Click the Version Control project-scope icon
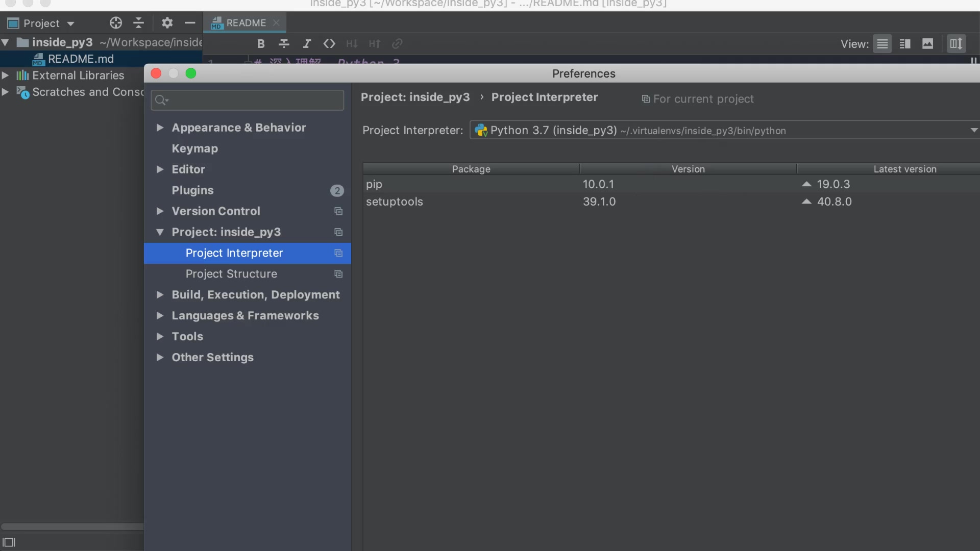Image resolution: width=980 pixels, height=551 pixels. (x=338, y=211)
